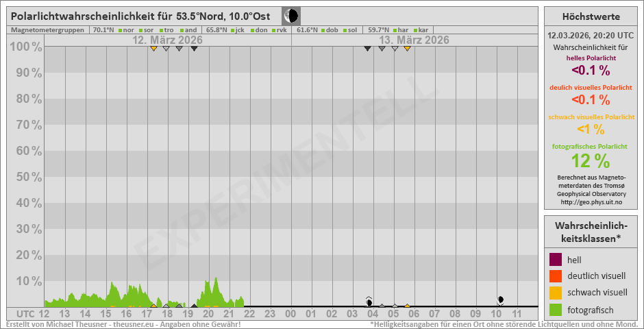Click the moon icon near hour 04
Image resolution: width=644 pixels, height=329 pixels.
click(369, 302)
